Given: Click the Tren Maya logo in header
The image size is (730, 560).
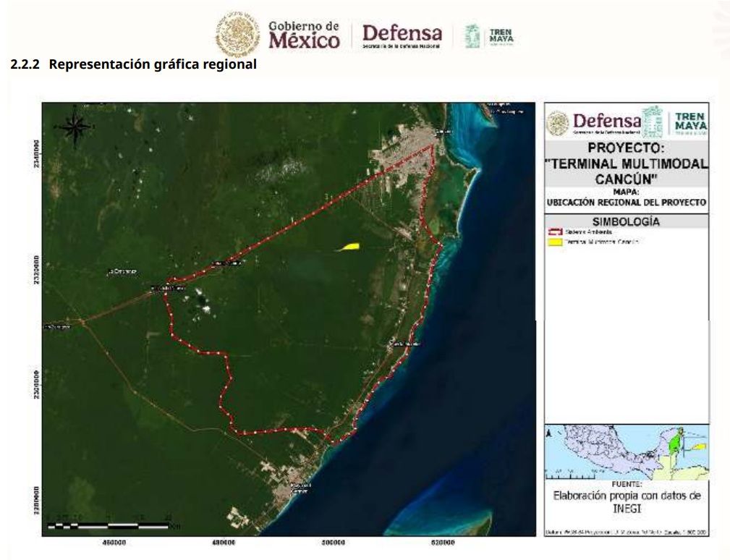Looking at the screenshot, I should coord(489,36).
